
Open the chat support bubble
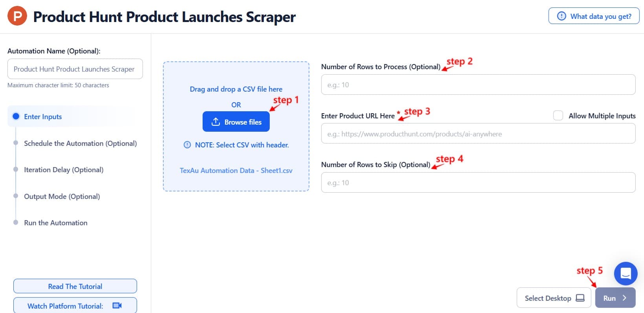tap(626, 273)
